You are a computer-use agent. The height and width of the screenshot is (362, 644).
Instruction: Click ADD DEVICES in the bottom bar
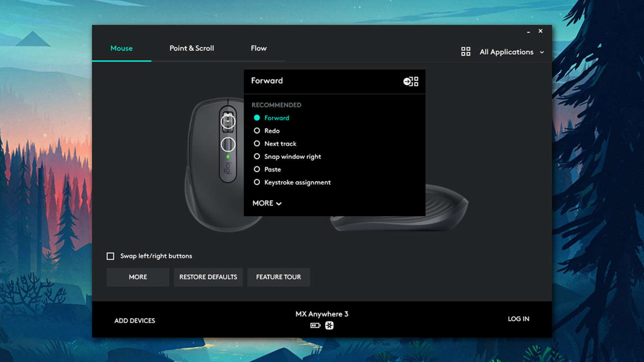pyautogui.click(x=135, y=321)
